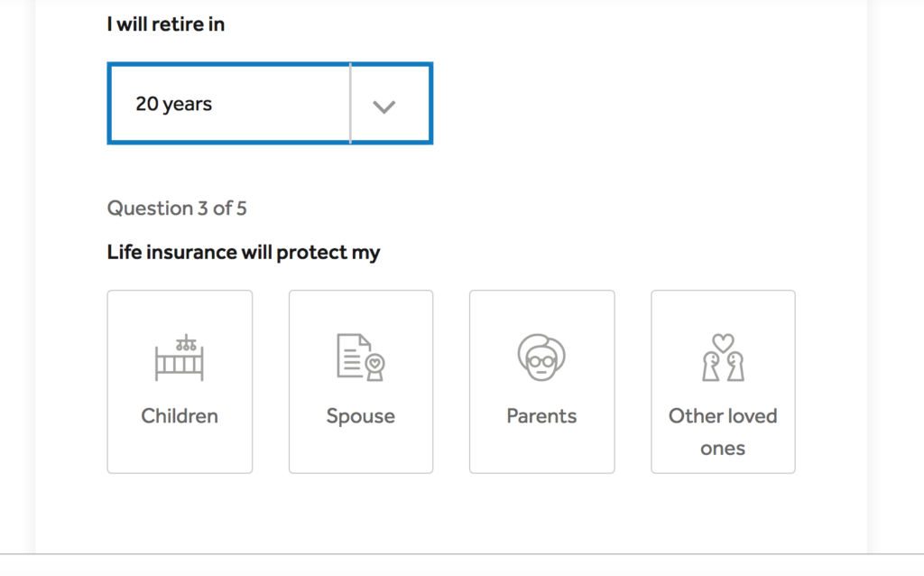The height and width of the screenshot is (576, 924).
Task: Click inside the 20 years selection field
Action: click(x=226, y=103)
